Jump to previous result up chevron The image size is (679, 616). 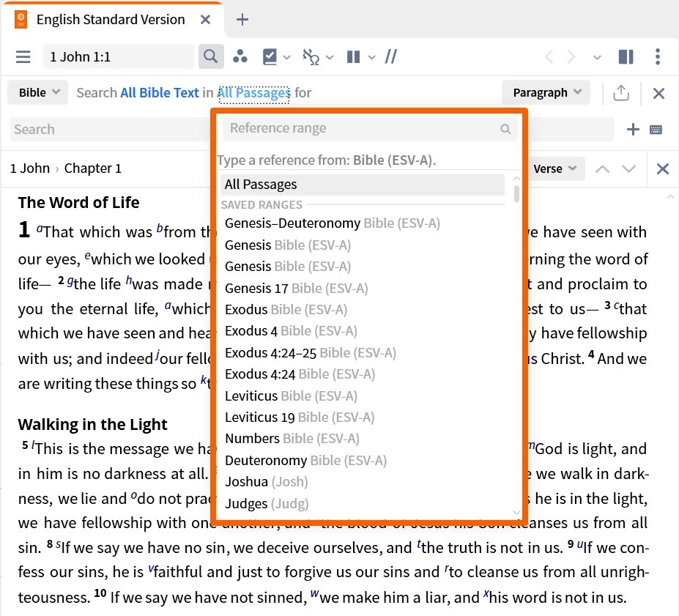coord(602,168)
